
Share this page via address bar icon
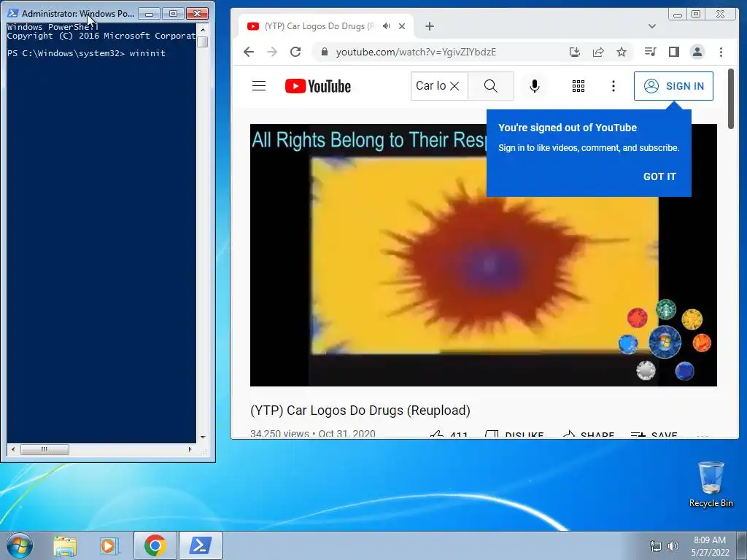(x=598, y=52)
